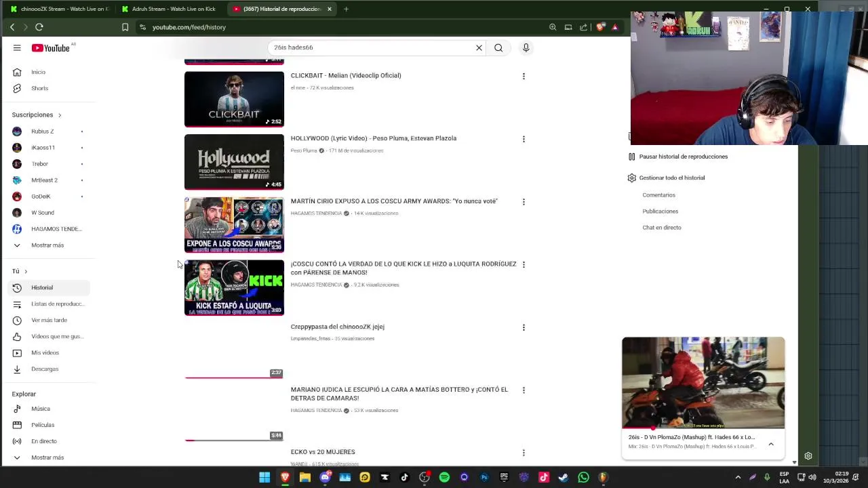Open options for Creppypasta del chinooZK video
The width and height of the screenshot is (868, 488).
(x=524, y=327)
